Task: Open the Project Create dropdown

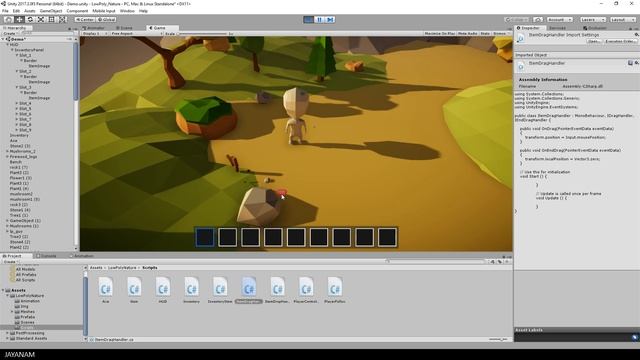Action: tap(10, 262)
